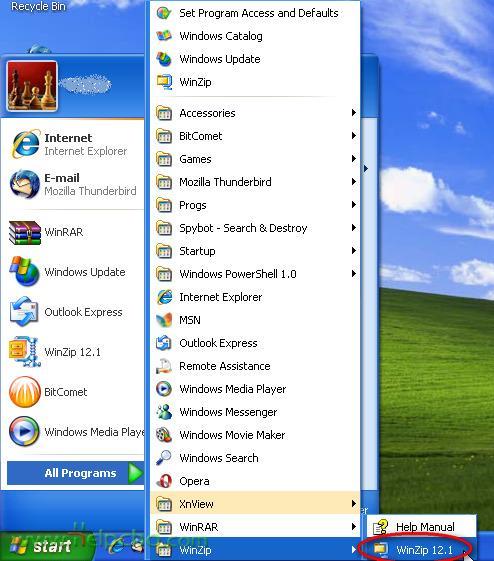The image size is (494, 561).
Task: Click the WinZip shortcut icon near top of programs
Action: (164, 82)
